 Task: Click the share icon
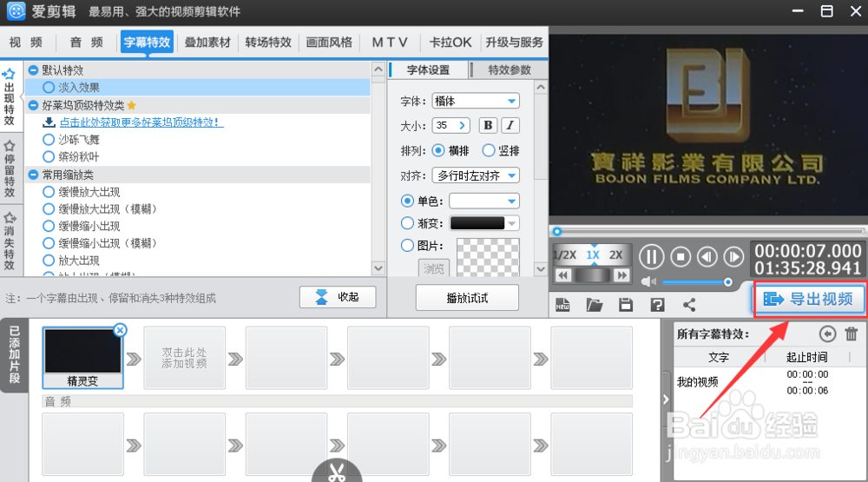click(x=688, y=305)
